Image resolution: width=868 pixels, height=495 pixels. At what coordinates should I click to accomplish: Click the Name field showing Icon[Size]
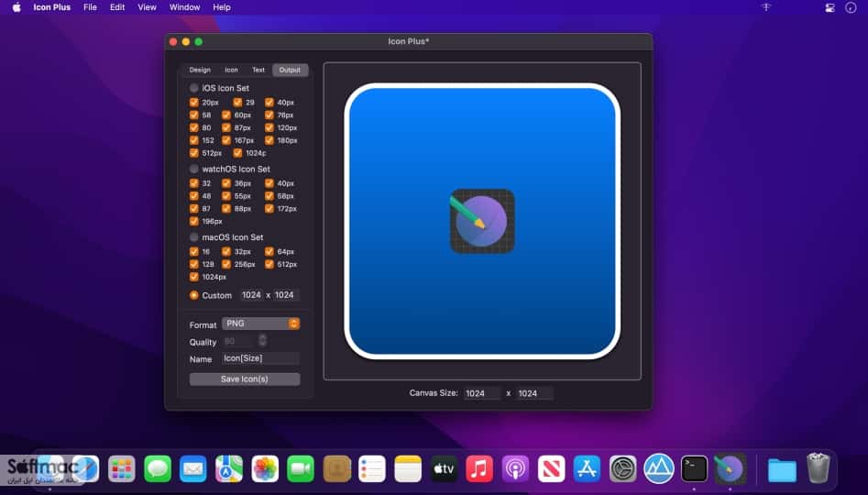pos(260,358)
